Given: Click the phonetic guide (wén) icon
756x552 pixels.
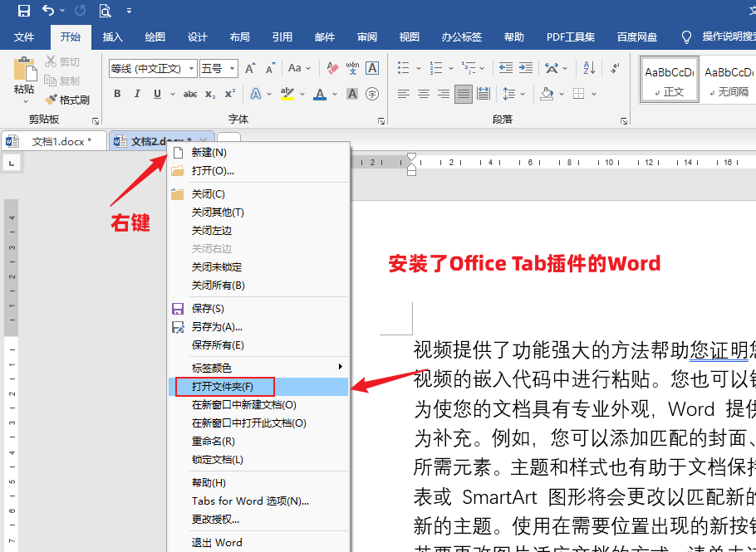Looking at the screenshot, I should (352, 68).
